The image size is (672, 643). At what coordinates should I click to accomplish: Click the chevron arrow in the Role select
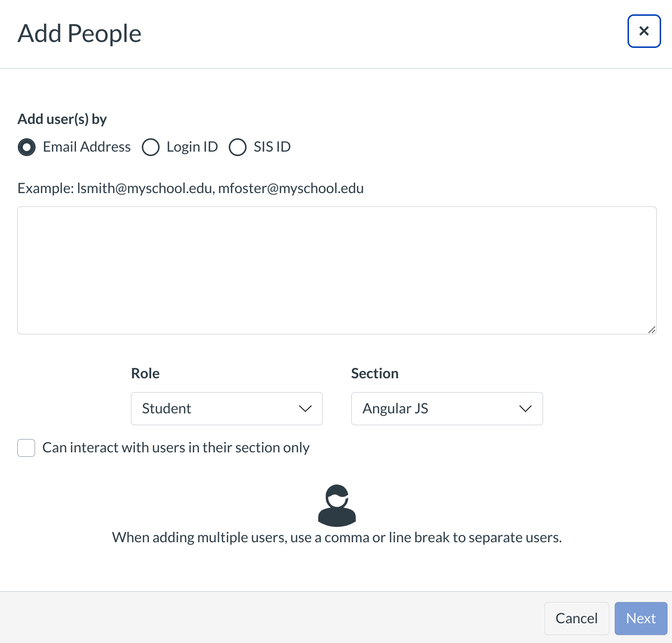305,408
